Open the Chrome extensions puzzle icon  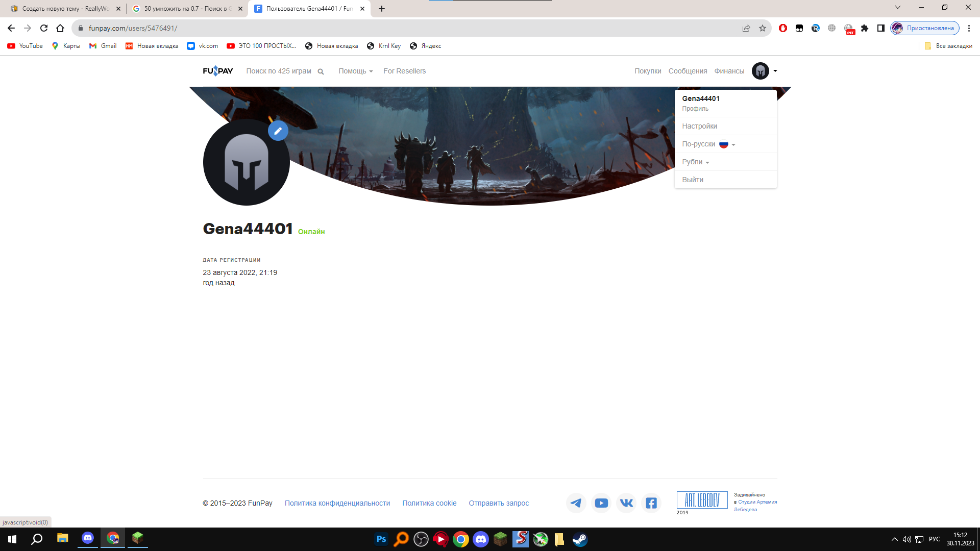pos(865,28)
